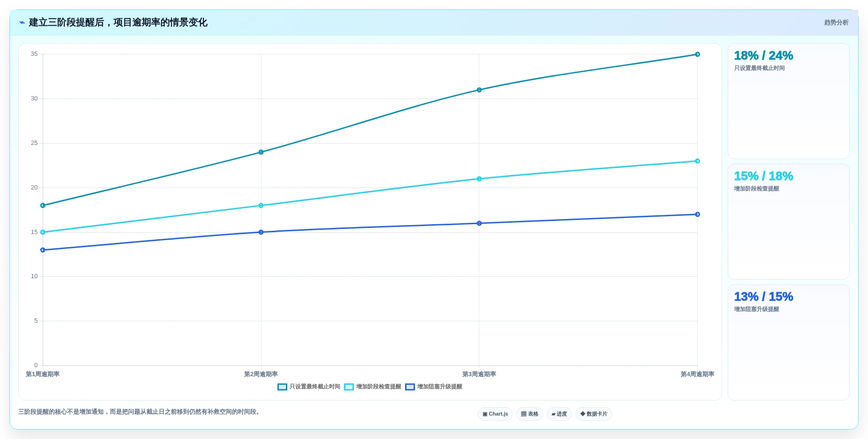Click the 18% / 24% stat card
Image resolution: width=868 pixels, height=439 pixels.
coord(788,101)
